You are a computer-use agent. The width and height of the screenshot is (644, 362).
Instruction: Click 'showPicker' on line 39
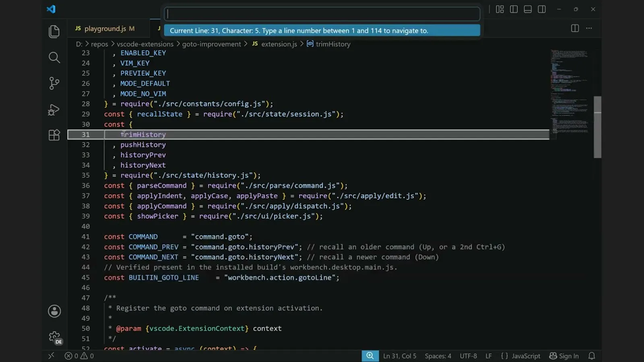[x=157, y=216]
